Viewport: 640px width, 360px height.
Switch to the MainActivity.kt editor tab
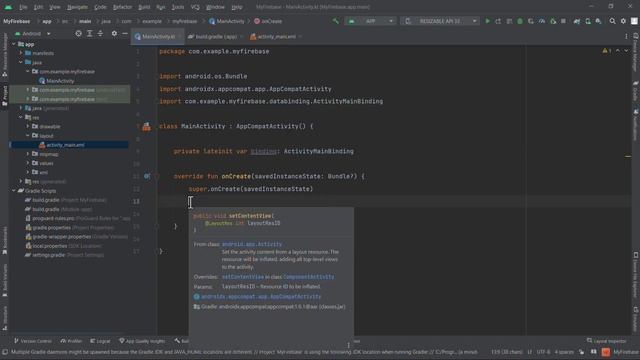(x=157, y=36)
